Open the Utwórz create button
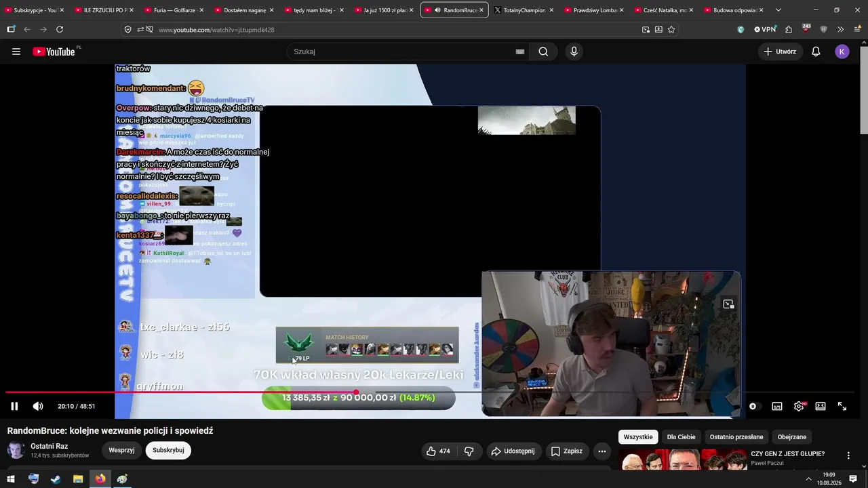868x488 pixels. (780, 52)
